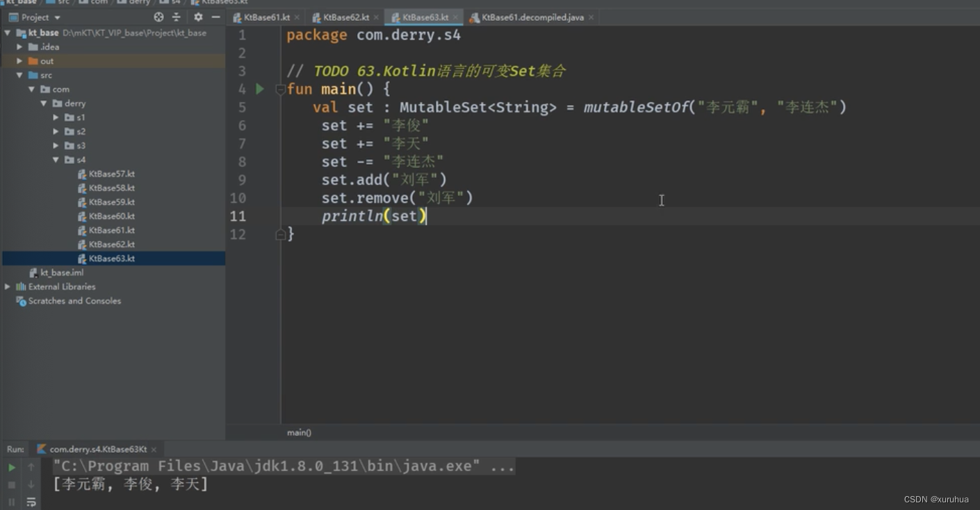Hide the Project panel with minus icon
This screenshot has width=980, height=510.
click(x=215, y=17)
